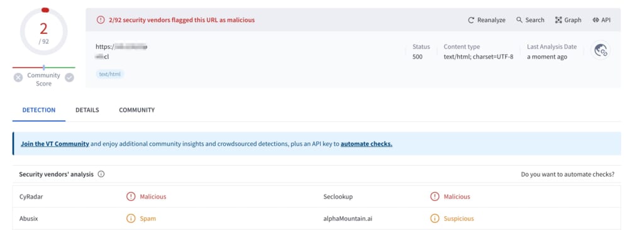Screen dimensions: 644x230
Task: Open the COMMUNITY tab
Action: 136,110
